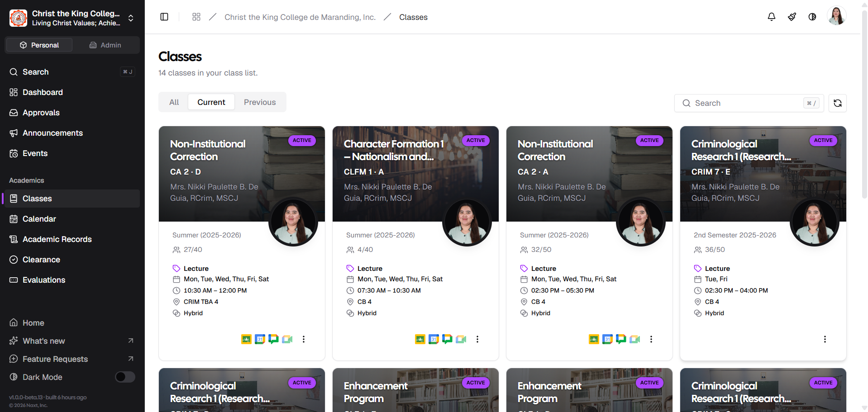Open Calendar in the sidebar
The width and height of the screenshot is (868, 412).
(x=72, y=219)
